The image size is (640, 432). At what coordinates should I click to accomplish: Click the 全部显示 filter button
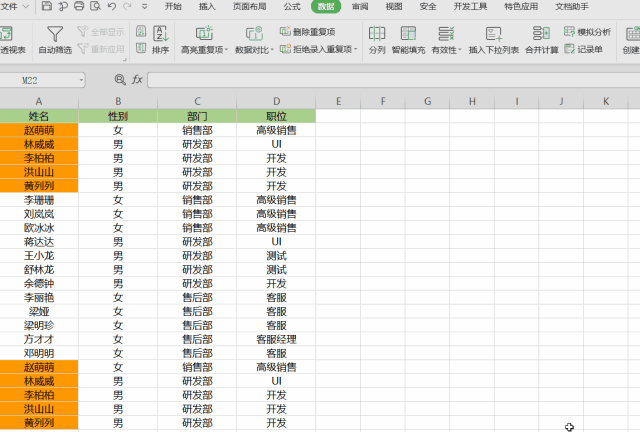[101, 31]
